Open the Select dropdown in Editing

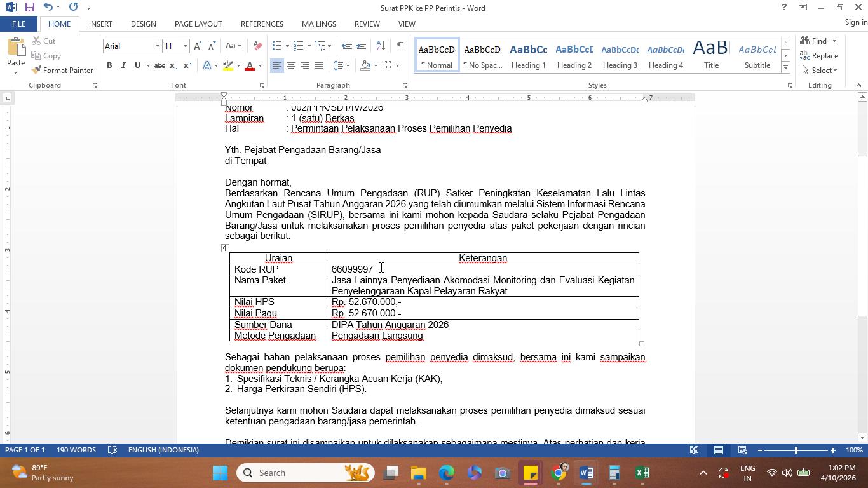pyautogui.click(x=820, y=71)
